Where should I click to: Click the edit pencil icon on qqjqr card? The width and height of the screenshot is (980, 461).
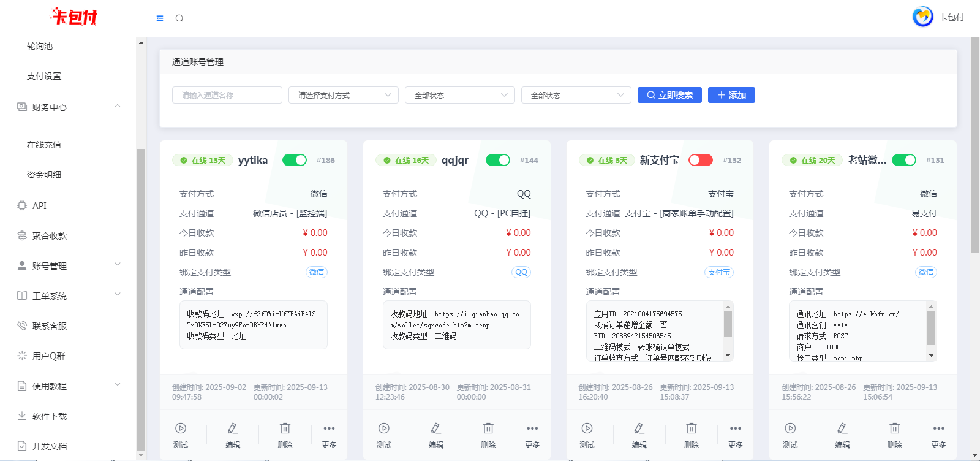coord(436,429)
